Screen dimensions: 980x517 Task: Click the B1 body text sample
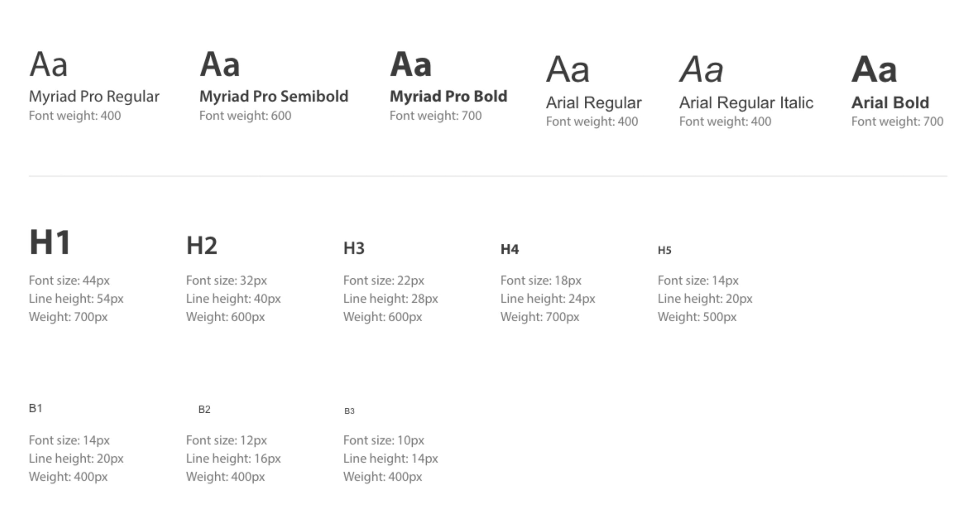(x=35, y=409)
